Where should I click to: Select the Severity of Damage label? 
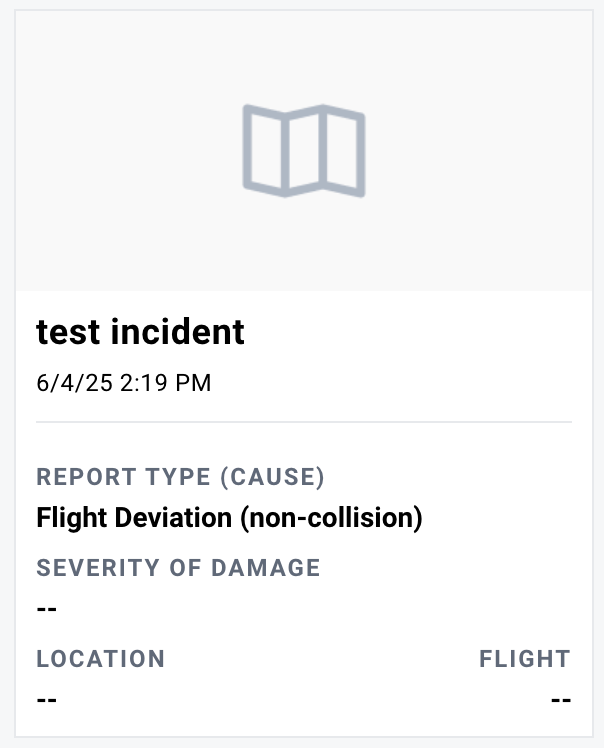(178, 568)
